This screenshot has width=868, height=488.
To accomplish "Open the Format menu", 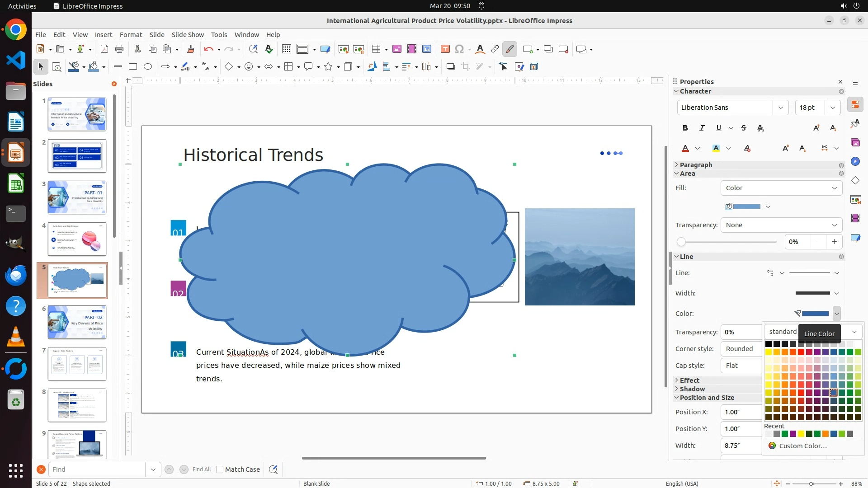I will click(131, 34).
